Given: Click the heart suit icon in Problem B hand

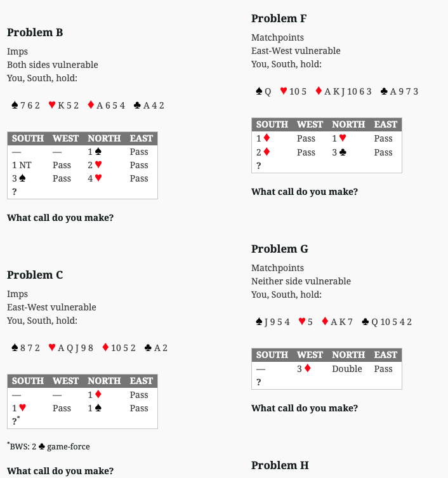Looking at the screenshot, I should [52, 105].
